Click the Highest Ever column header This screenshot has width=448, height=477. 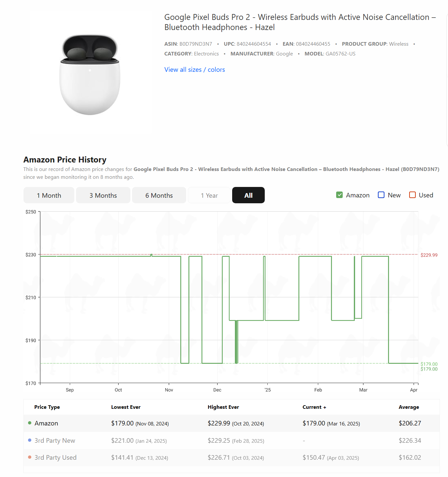coord(223,407)
